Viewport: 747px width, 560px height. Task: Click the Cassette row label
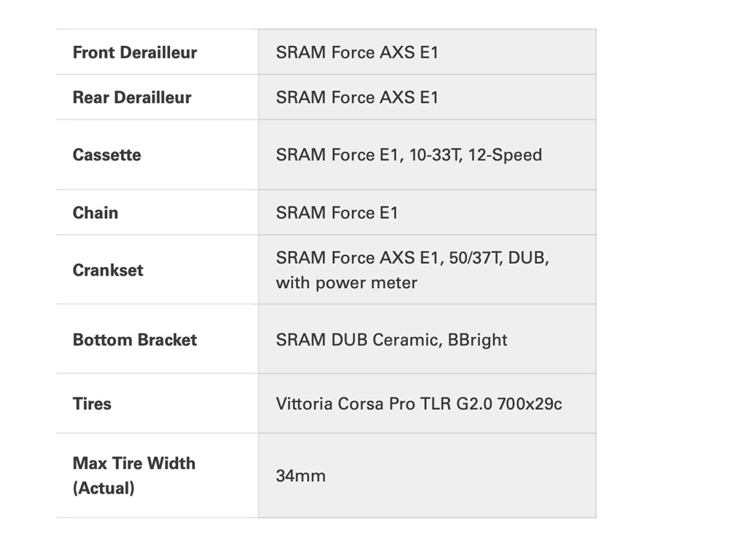(107, 155)
